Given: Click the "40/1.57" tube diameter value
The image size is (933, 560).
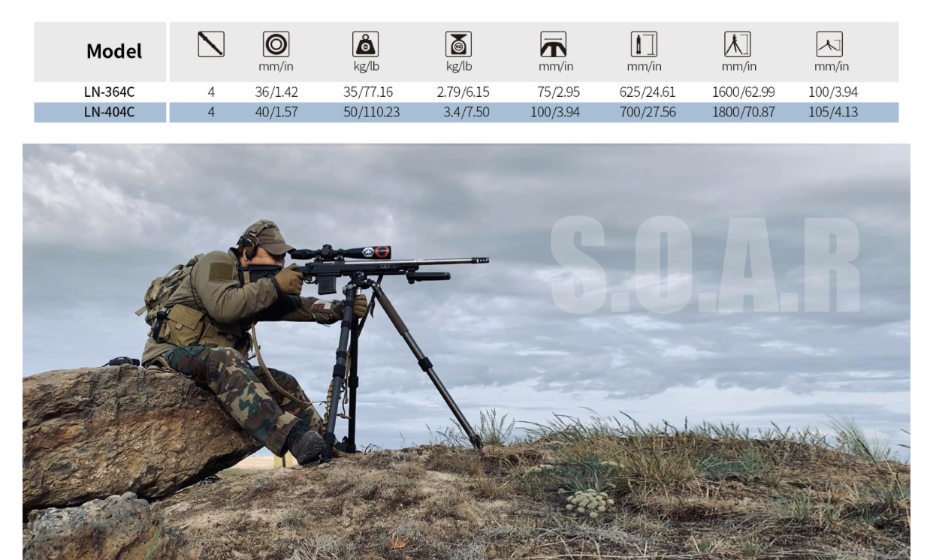Looking at the screenshot, I should point(276,113).
